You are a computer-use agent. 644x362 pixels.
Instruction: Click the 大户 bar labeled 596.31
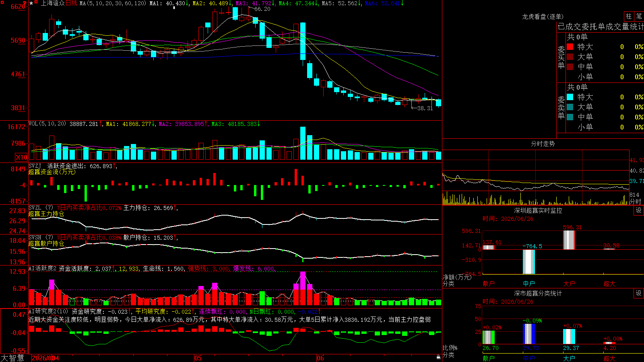pyautogui.click(x=569, y=240)
